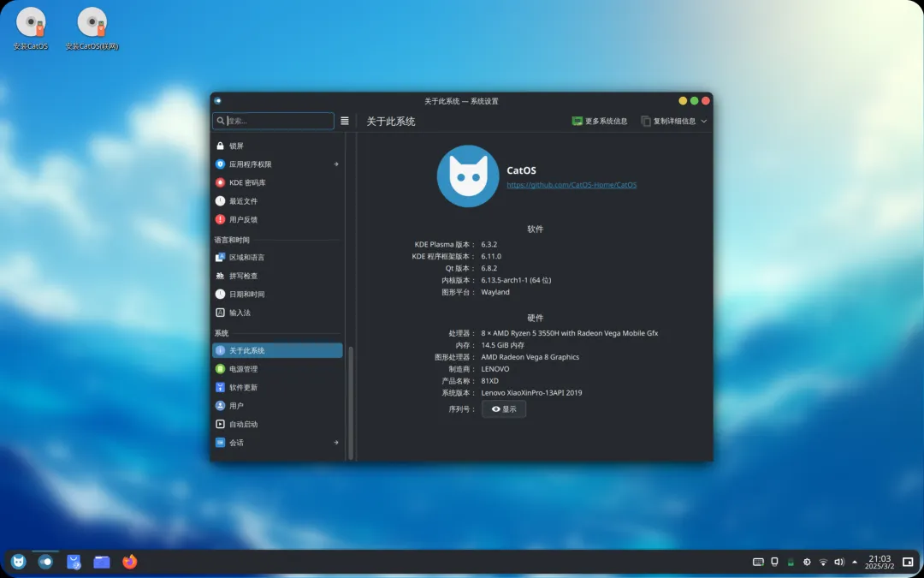Expand hidden tray icons arrow
The width and height of the screenshot is (924, 578).
click(855, 562)
